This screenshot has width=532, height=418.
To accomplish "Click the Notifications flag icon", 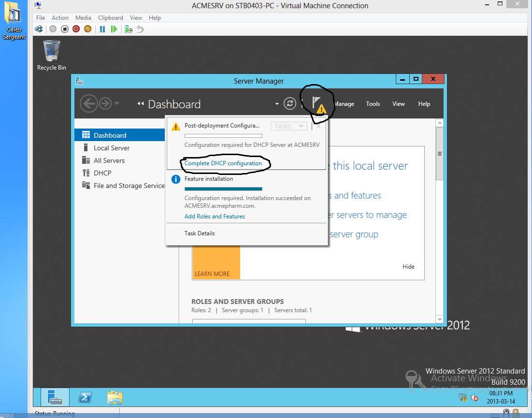I will pos(318,105).
